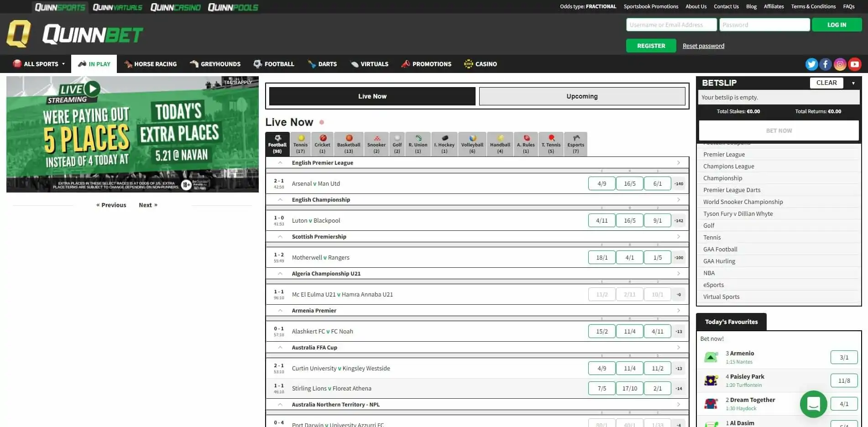The image size is (868, 427).
Task: Switch to the IN PLAY tab
Action: click(94, 64)
